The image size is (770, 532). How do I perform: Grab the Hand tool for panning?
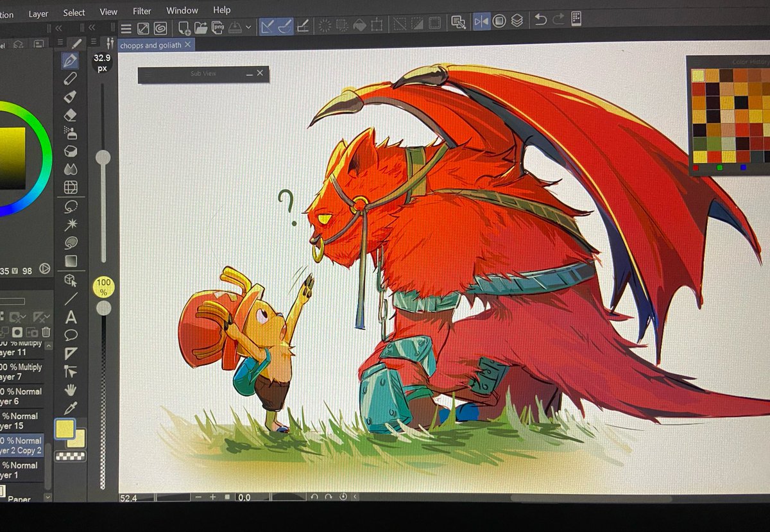(71, 390)
